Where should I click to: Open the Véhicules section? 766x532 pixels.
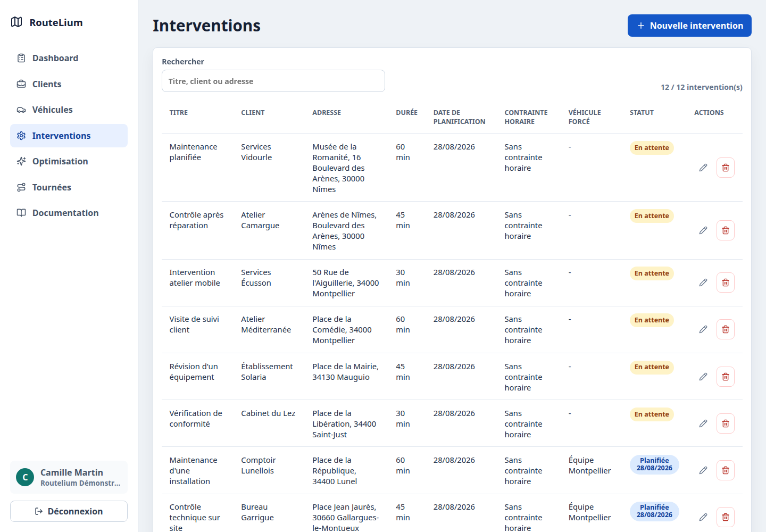coord(69,110)
